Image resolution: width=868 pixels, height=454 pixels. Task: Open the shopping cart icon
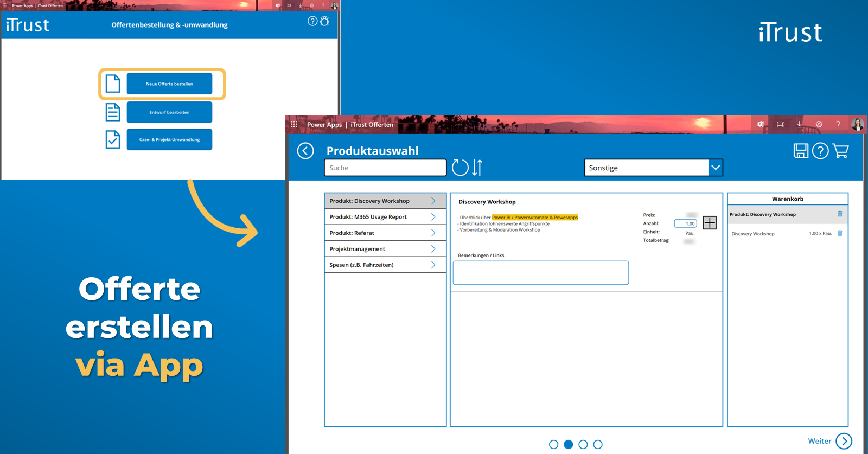click(840, 151)
